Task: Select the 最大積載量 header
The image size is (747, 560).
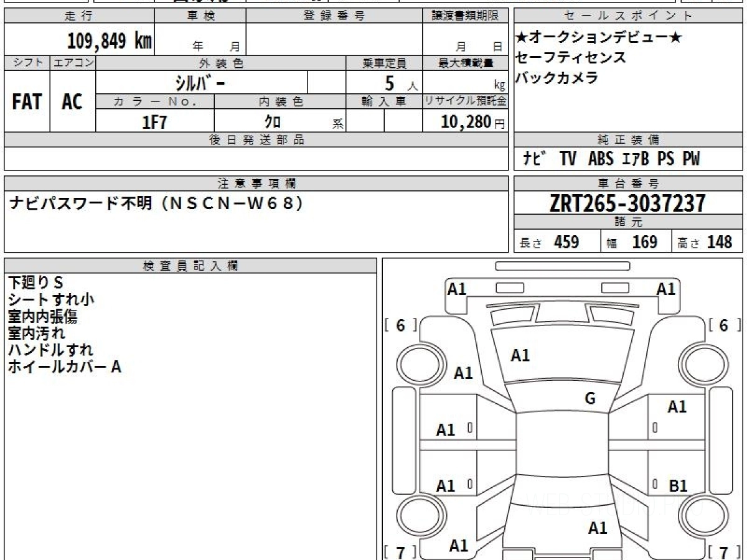Action: [465, 63]
